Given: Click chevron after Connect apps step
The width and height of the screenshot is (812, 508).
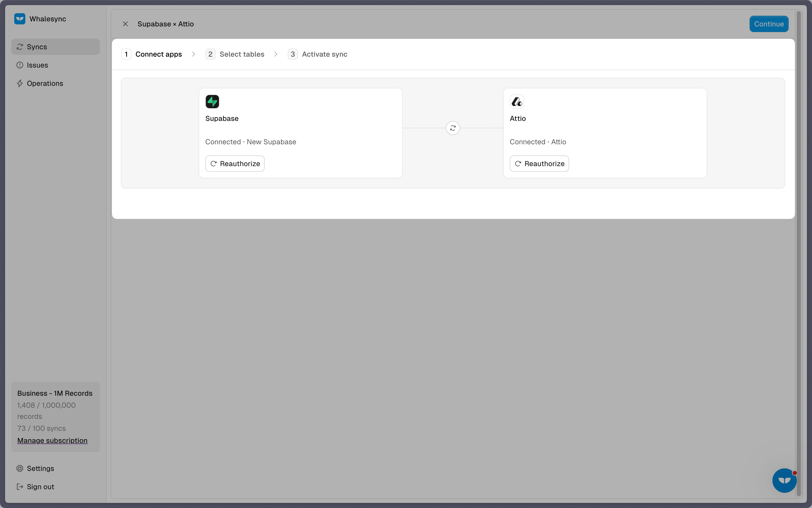Looking at the screenshot, I should 194,54.
